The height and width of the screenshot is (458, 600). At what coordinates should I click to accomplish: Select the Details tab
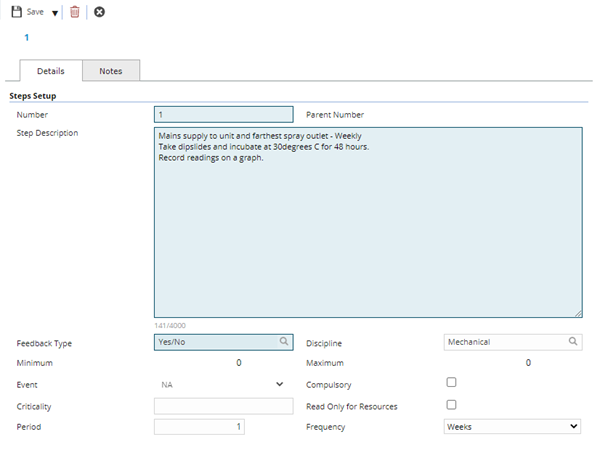coord(51,71)
